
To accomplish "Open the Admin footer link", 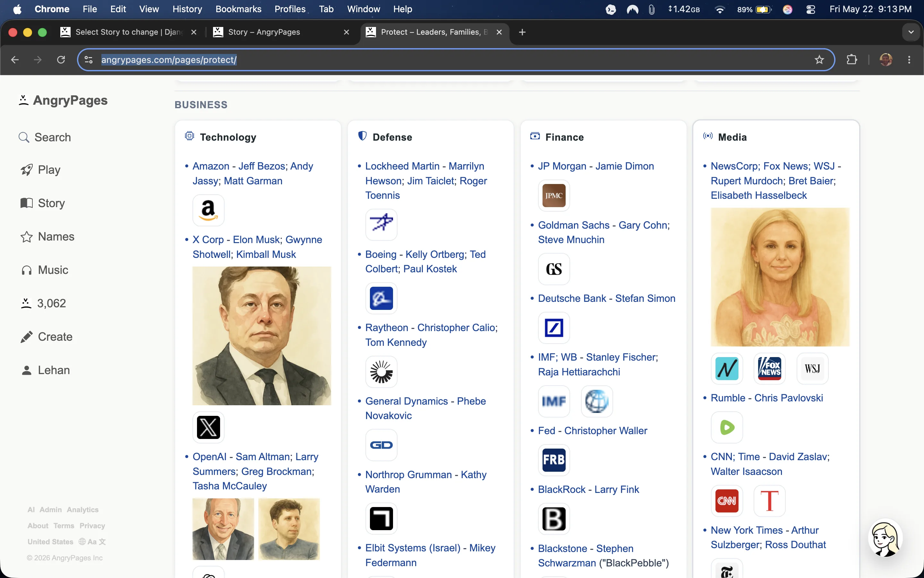I will point(50,510).
